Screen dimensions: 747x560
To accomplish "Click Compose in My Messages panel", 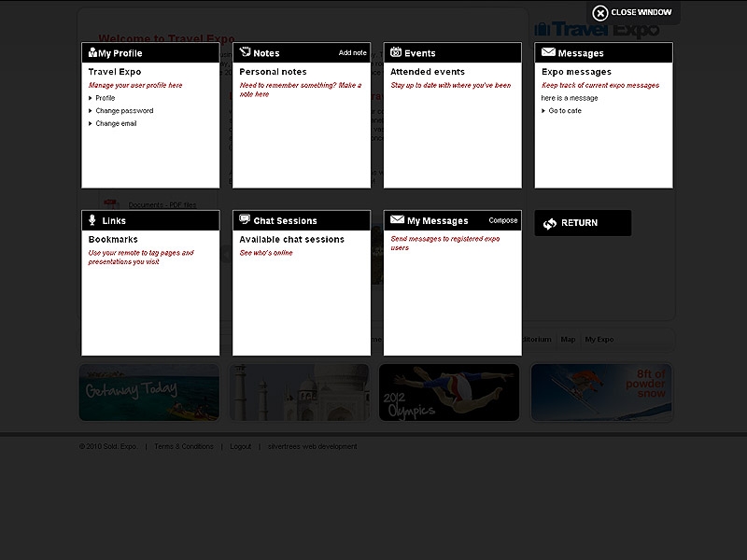I will 502,221.
